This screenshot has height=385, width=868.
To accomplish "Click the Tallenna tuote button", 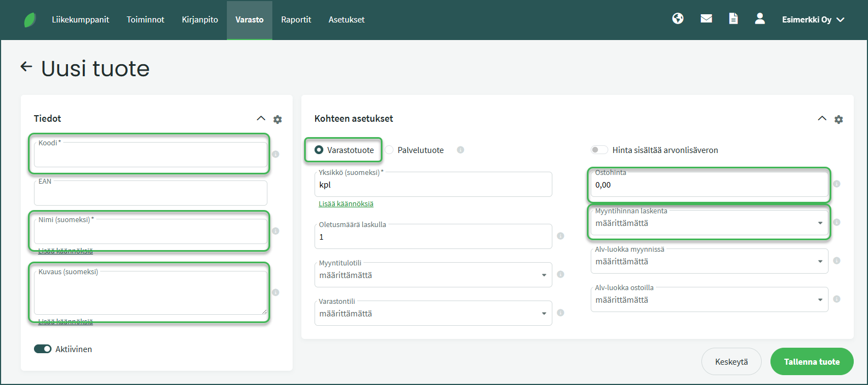I will [x=812, y=361].
